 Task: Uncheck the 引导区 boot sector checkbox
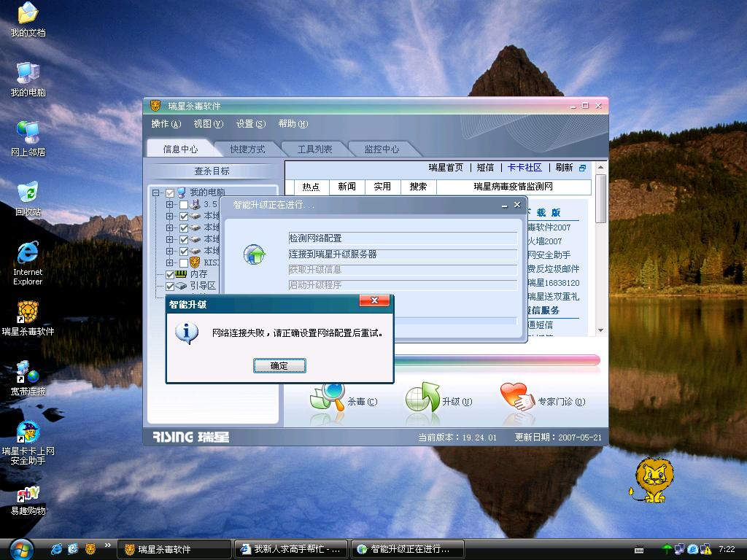pos(170,286)
